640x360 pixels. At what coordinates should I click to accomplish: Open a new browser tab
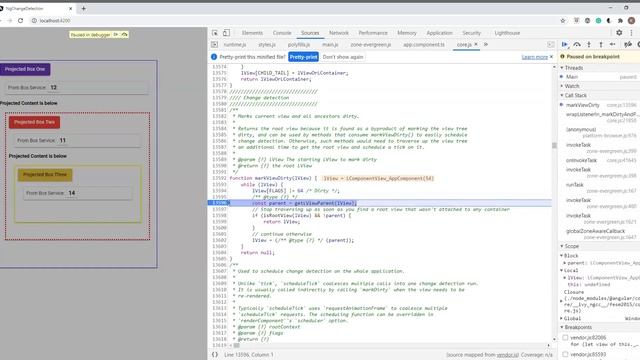(x=83, y=8)
